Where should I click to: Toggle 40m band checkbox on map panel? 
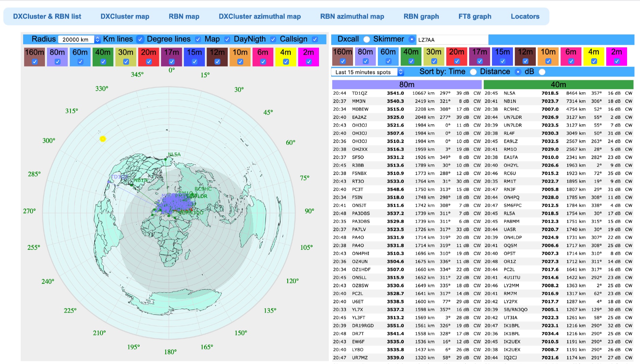pyautogui.click(x=103, y=62)
